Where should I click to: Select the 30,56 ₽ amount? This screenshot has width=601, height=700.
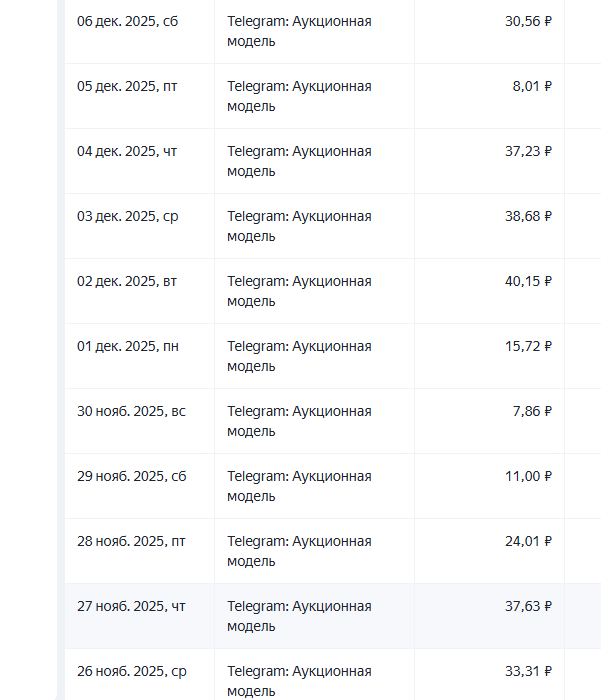coord(528,21)
